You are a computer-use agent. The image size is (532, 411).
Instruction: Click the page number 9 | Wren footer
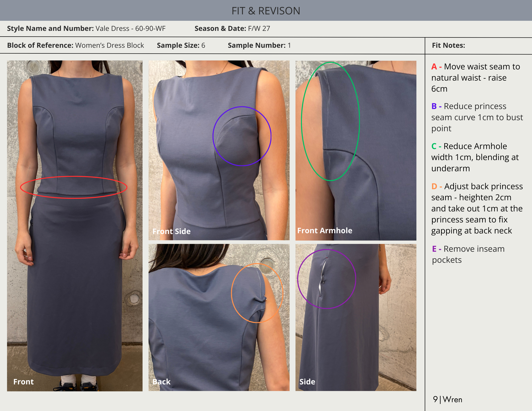(448, 400)
